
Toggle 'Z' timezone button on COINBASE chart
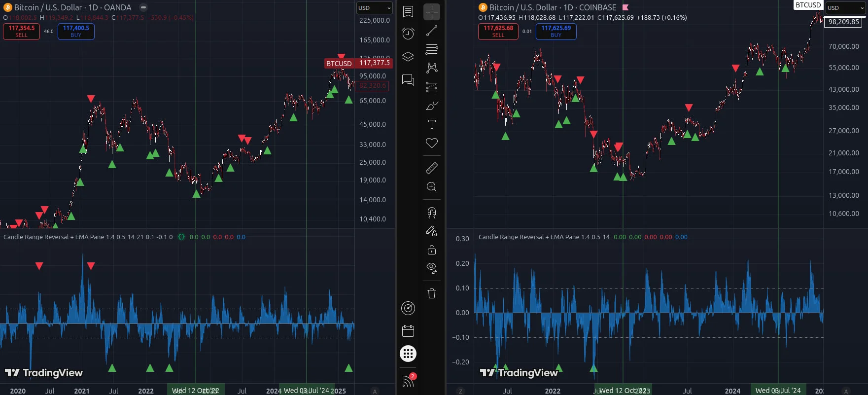pos(461,391)
